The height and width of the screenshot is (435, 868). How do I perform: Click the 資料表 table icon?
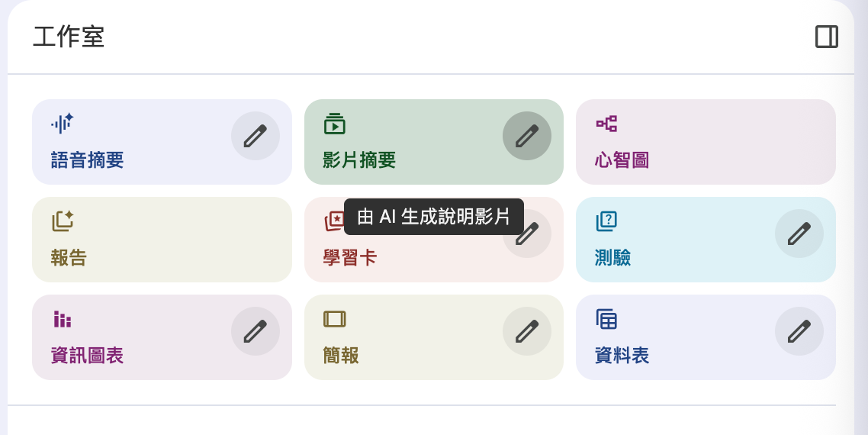[x=606, y=319]
